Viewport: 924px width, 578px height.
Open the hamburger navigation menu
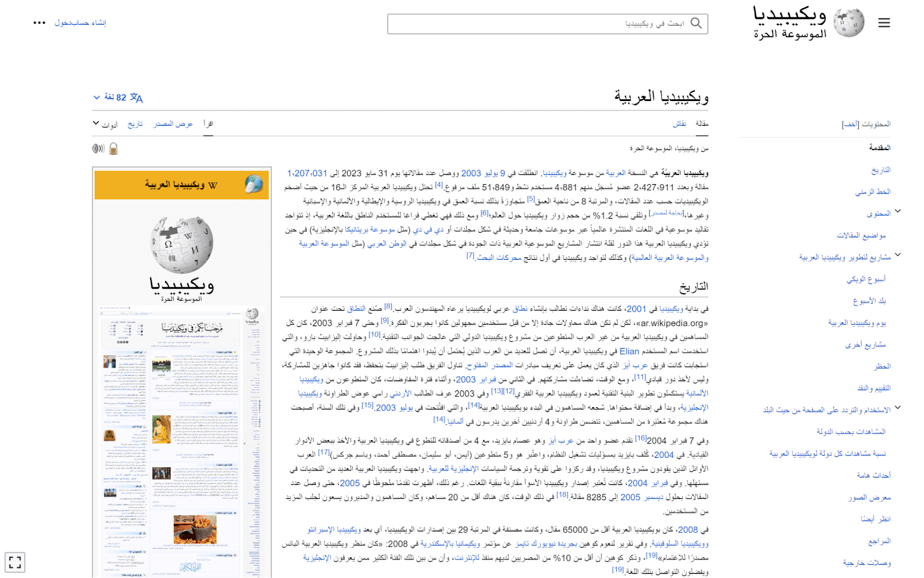[x=884, y=23]
